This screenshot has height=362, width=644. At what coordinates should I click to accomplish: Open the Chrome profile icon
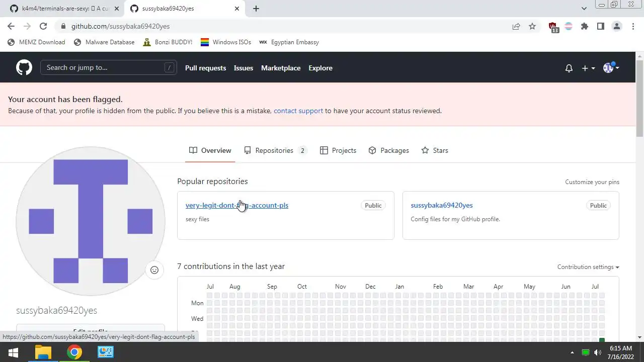pyautogui.click(x=617, y=27)
